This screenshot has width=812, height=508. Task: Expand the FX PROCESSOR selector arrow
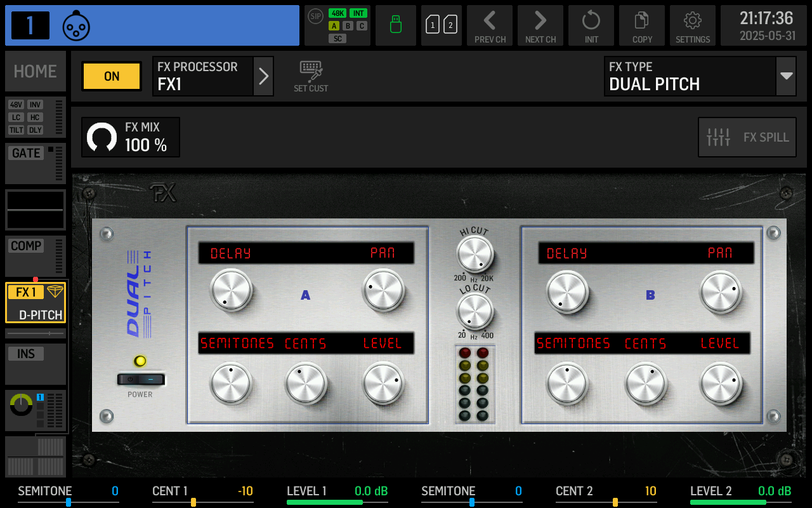263,76
